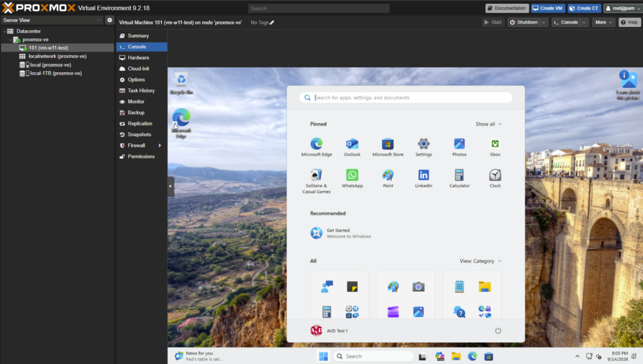Open the View: Category dropdown

coord(480,260)
